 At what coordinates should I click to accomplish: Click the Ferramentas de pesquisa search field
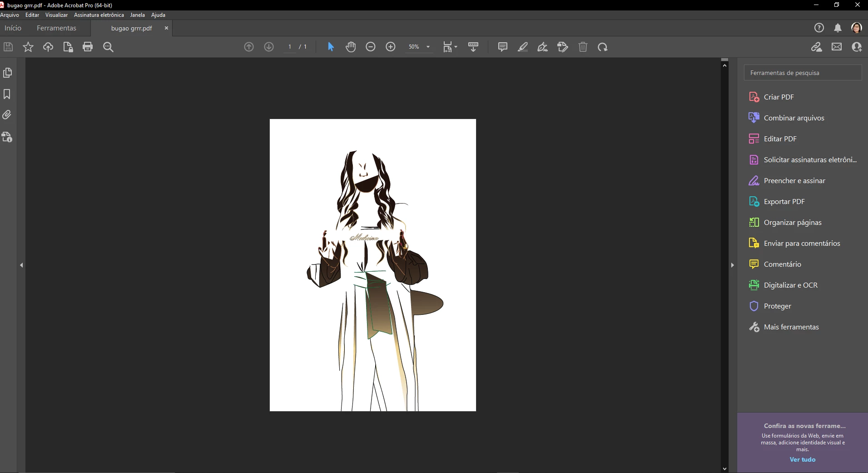[803, 73]
